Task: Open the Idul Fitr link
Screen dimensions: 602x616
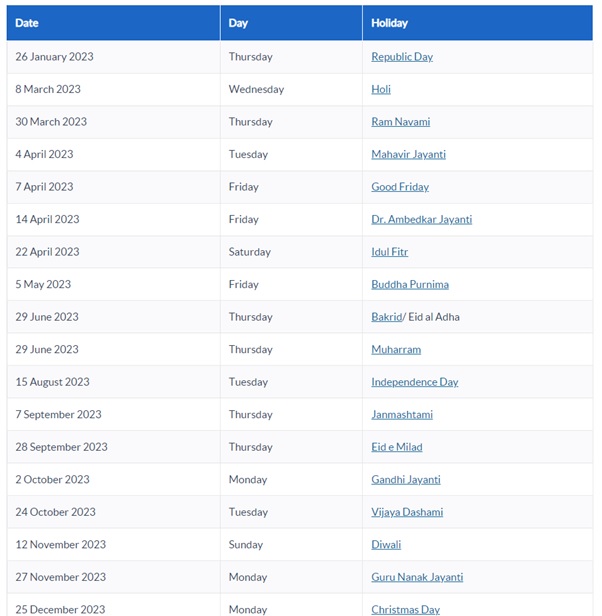Action: pos(389,252)
